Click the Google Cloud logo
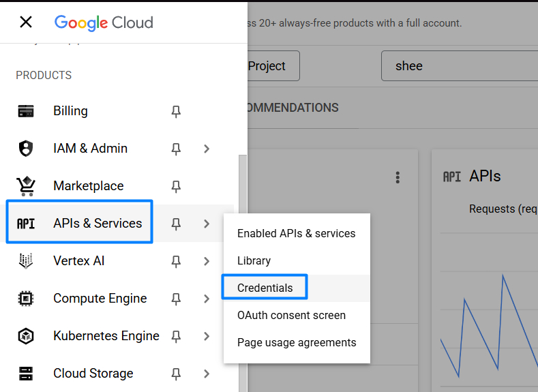Screen dimensions: 538x392 coord(104,22)
